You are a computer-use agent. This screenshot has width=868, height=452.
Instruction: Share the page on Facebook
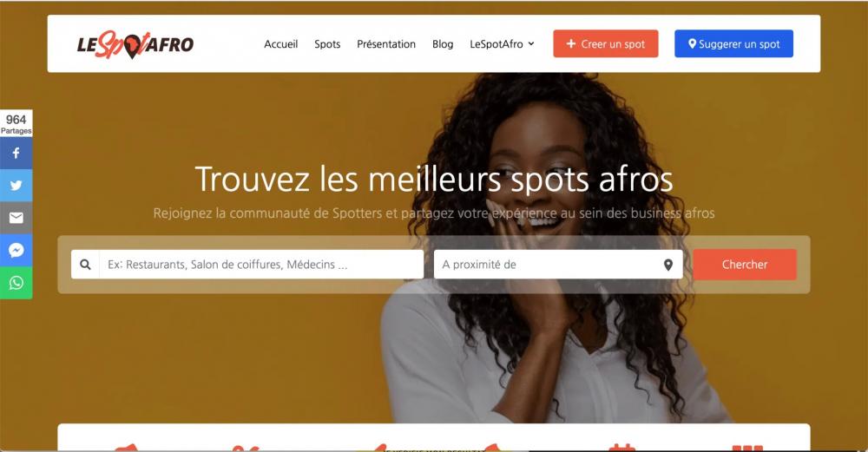(16, 153)
